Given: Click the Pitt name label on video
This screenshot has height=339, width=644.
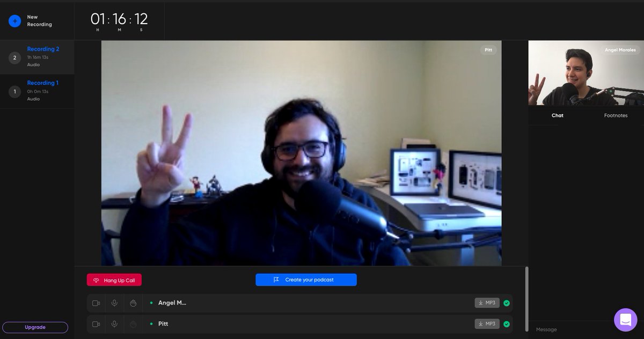Looking at the screenshot, I should 488,50.
